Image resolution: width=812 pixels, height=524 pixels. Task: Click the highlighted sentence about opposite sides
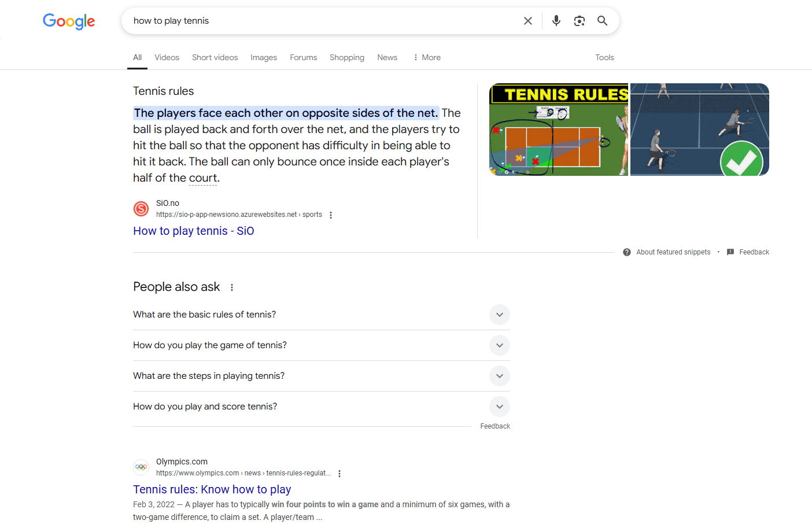[x=286, y=113]
